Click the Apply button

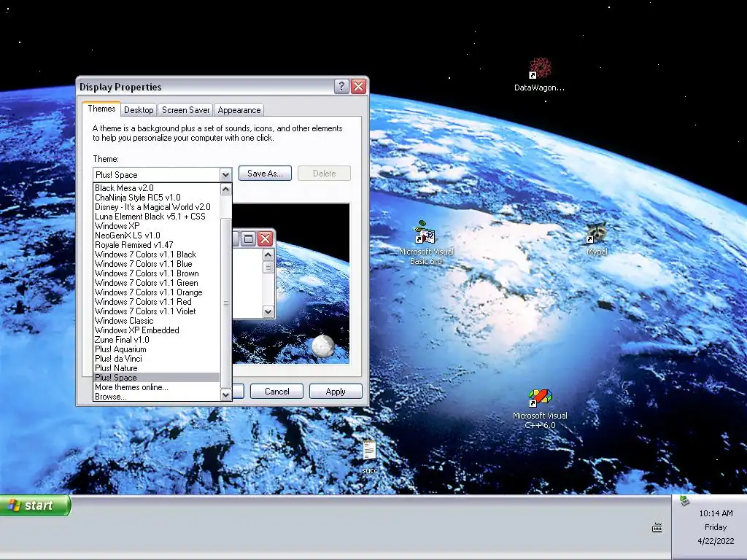point(336,392)
